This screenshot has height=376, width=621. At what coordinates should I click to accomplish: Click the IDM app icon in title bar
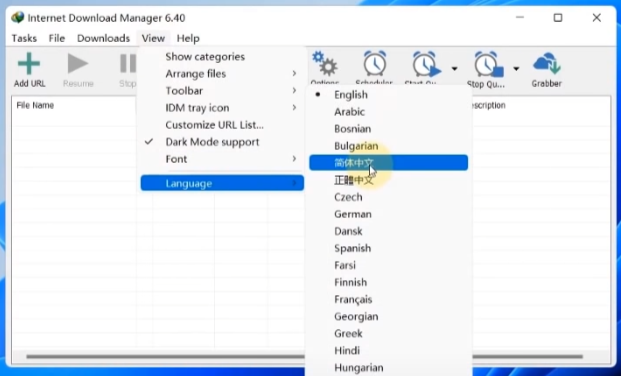coord(18,17)
